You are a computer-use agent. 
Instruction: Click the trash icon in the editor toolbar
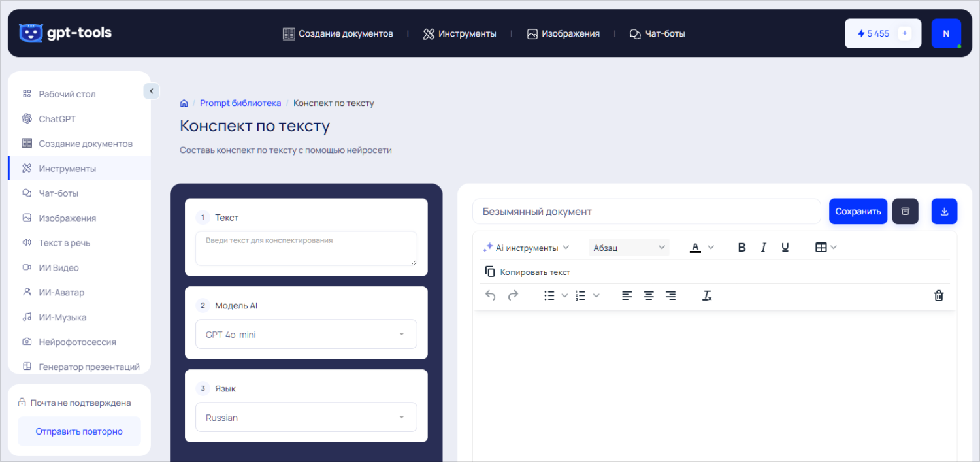coord(938,295)
